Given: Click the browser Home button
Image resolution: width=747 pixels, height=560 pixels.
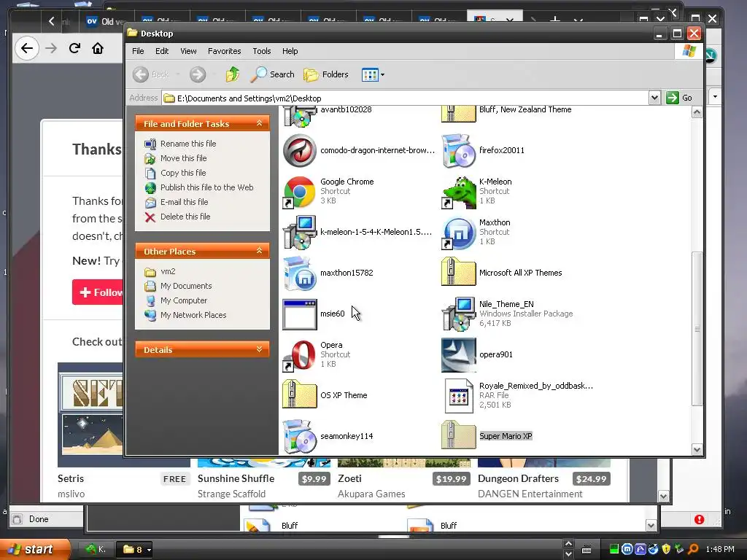Looking at the screenshot, I should 98,48.
